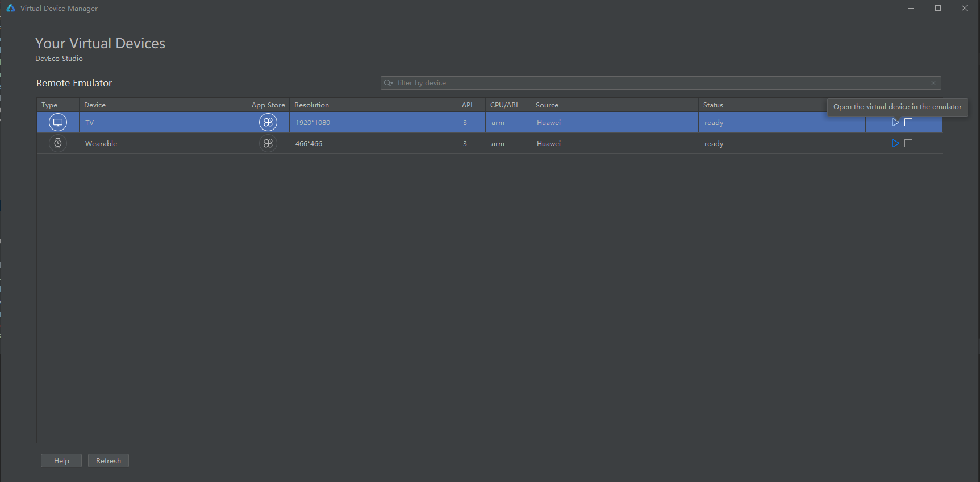
Task: Start the TV virtual device
Action: (895, 122)
